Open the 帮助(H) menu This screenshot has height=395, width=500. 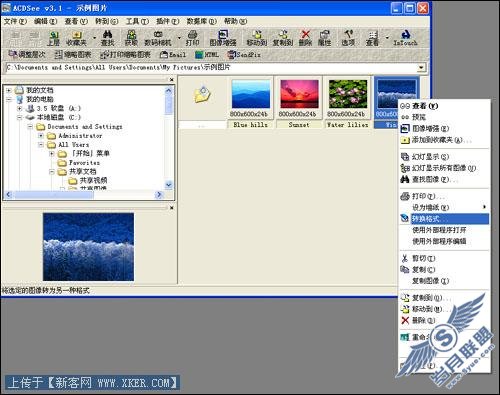pyautogui.click(x=235, y=21)
